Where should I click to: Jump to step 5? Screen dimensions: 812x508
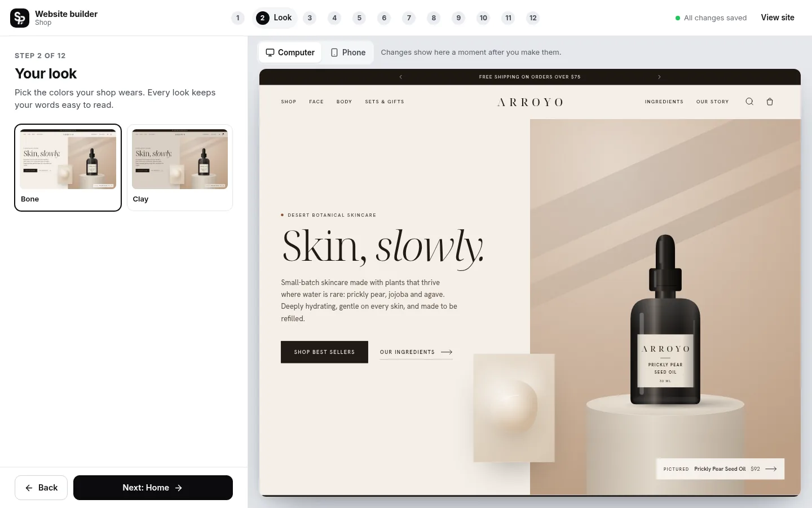[x=359, y=18]
